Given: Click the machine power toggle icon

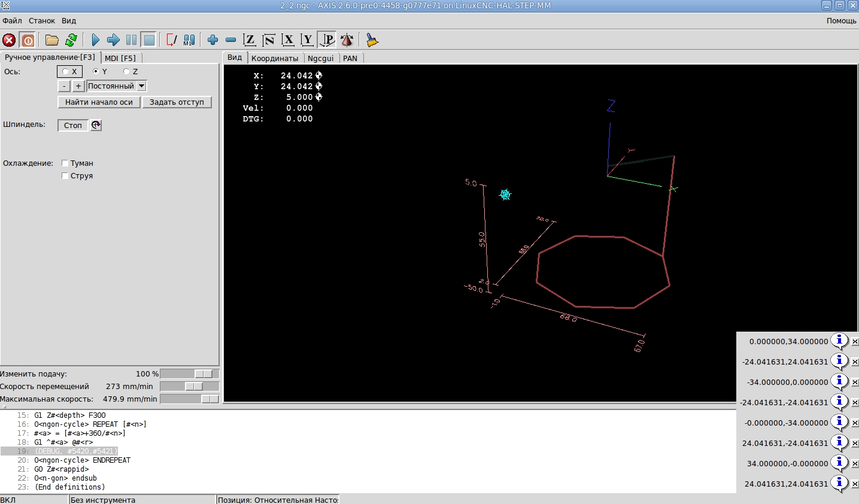Looking at the screenshot, I should [28, 40].
